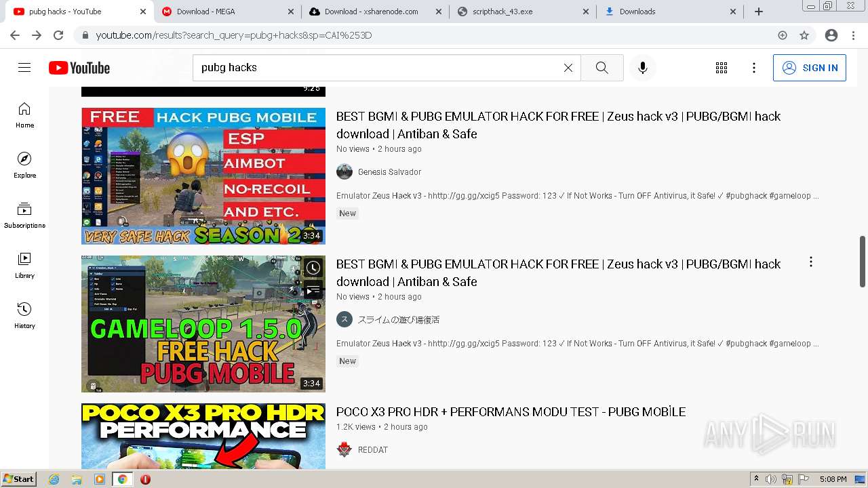Click the Chrome taskbar icon
Screen dimensions: 868x488
tap(122, 479)
